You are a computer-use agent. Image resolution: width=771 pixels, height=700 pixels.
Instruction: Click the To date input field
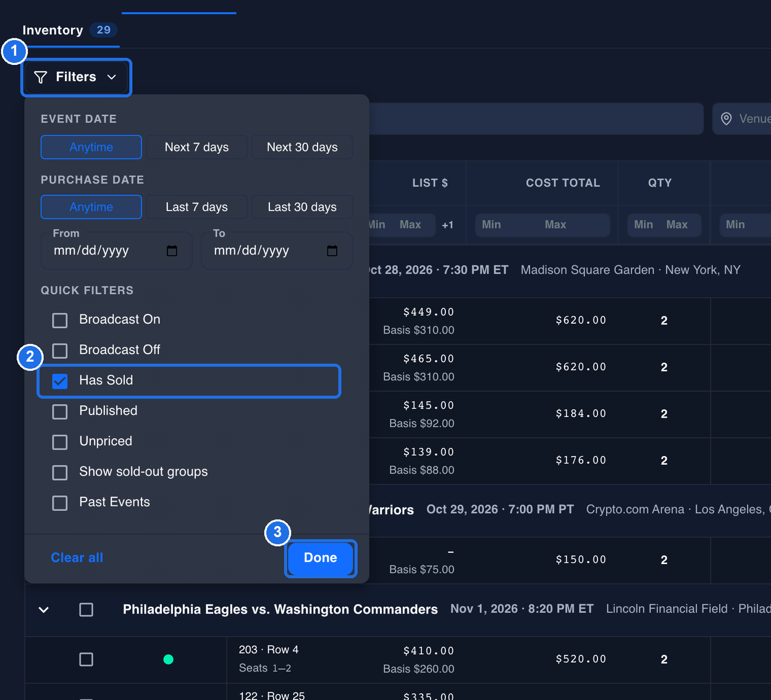pos(277,250)
